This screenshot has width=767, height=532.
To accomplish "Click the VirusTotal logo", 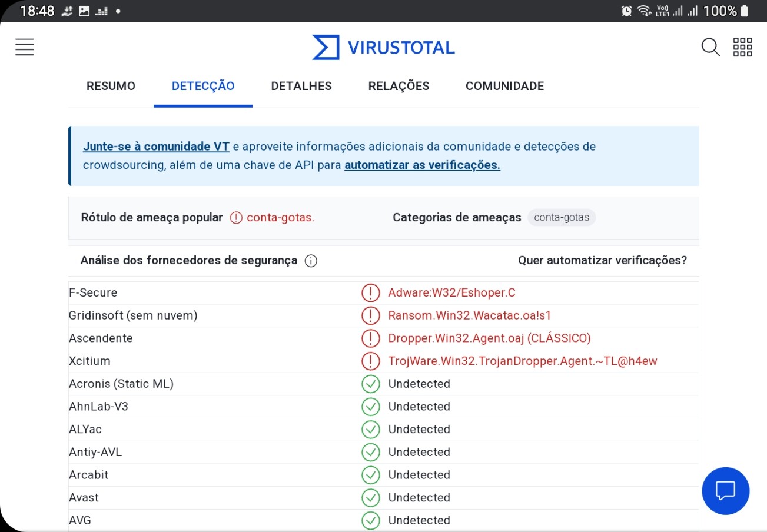I will [x=383, y=47].
